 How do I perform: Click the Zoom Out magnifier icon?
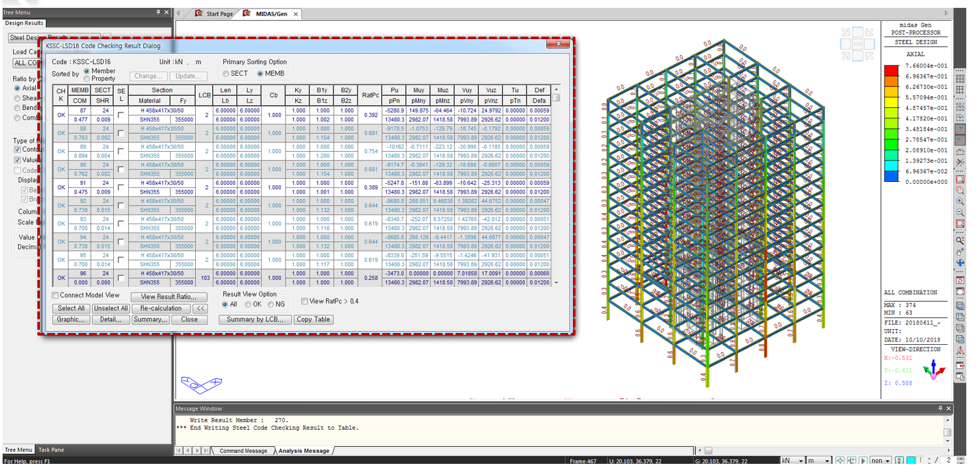point(960,212)
